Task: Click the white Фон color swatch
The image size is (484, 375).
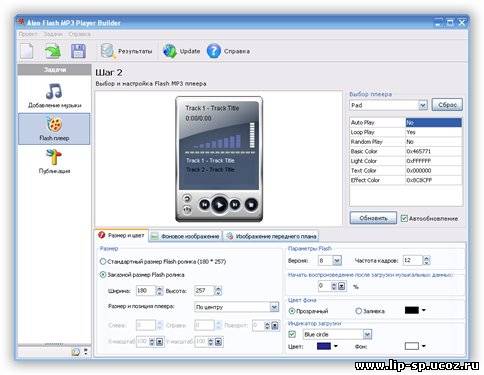Action: [411, 346]
